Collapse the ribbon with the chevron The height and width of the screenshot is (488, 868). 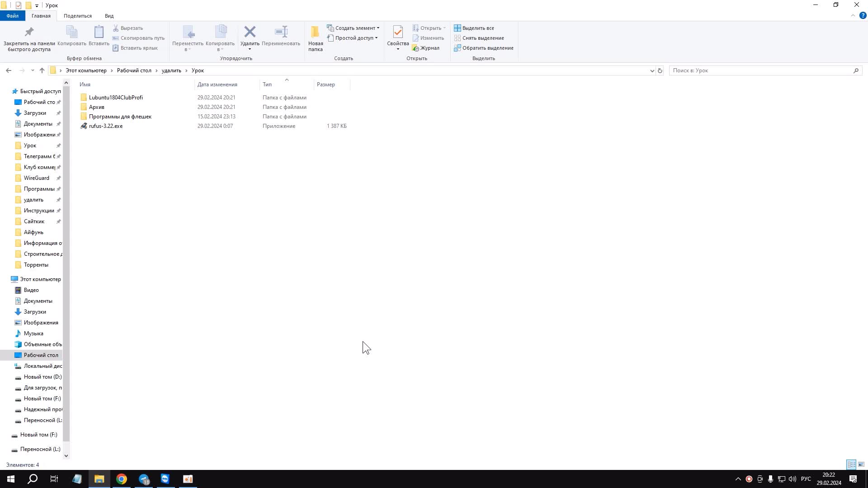coord(853,16)
